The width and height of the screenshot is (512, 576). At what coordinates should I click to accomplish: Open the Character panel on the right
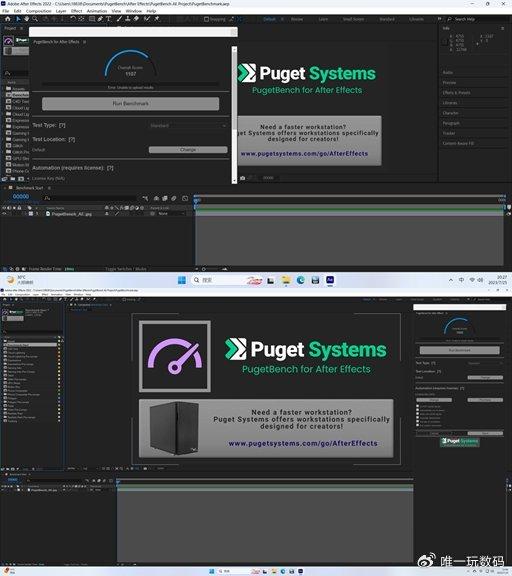pyautogui.click(x=451, y=113)
